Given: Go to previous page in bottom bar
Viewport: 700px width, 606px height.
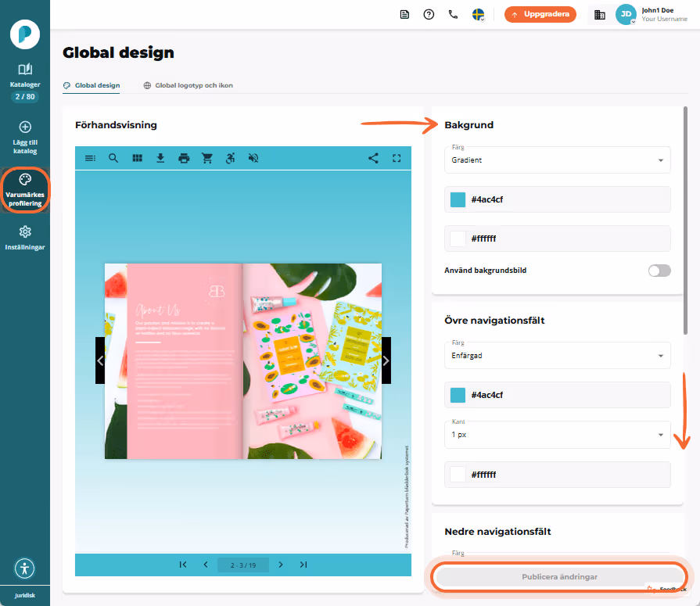Looking at the screenshot, I should 206,565.
